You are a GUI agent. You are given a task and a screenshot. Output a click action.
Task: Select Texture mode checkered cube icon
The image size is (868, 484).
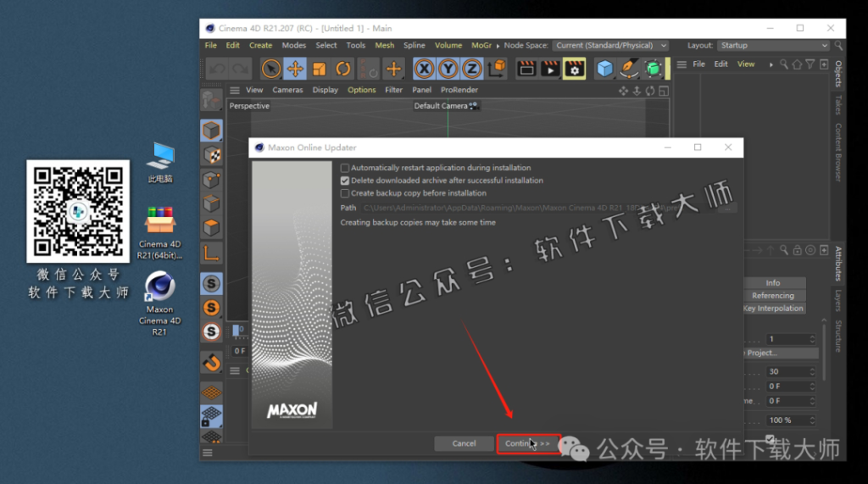211,155
